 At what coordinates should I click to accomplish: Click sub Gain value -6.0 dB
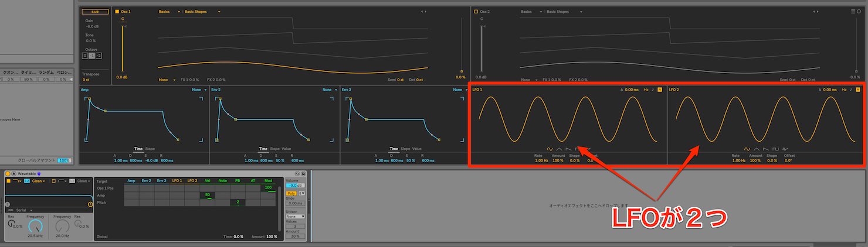pyautogui.click(x=91, y=26)
